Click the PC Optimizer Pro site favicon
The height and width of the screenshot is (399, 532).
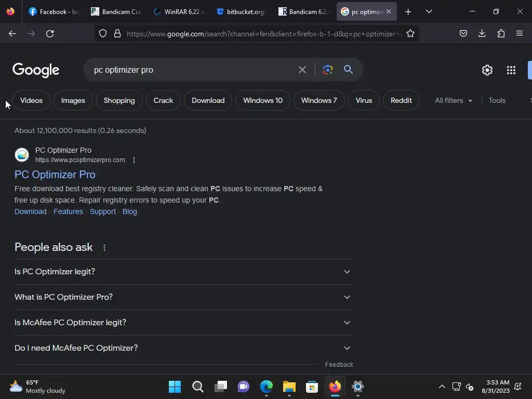pos(22,155)
